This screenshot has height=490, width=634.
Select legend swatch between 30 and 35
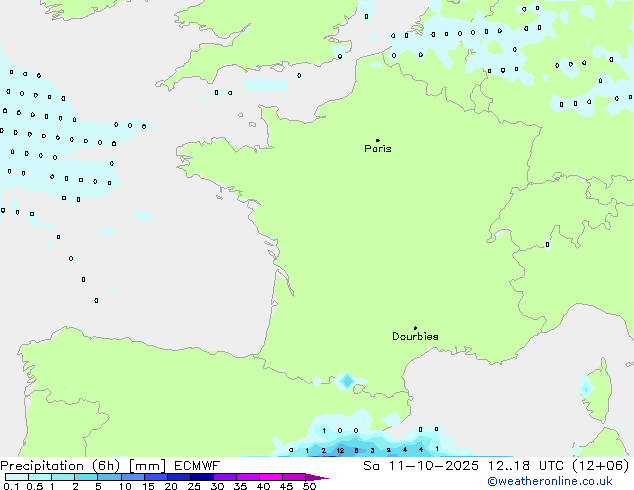pyautogui.click(x=225, y=477)
